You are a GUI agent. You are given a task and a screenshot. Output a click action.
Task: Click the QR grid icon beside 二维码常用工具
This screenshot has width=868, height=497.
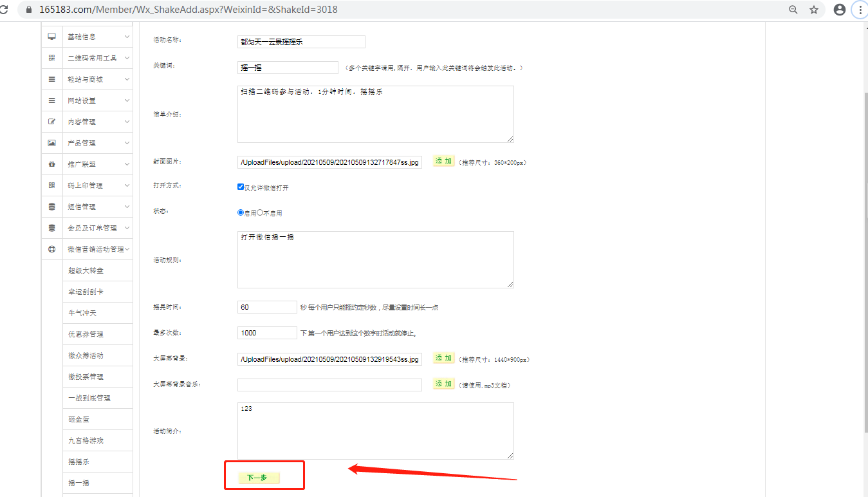pyautogui.click(x=52, y=58)
